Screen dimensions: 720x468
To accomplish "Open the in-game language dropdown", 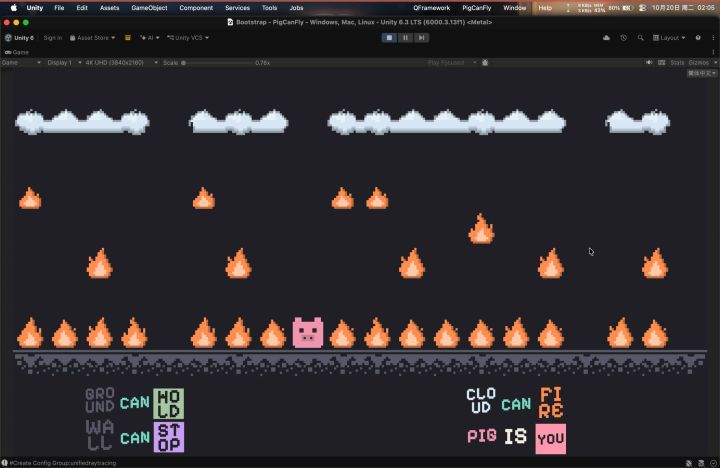I will click(702, 73).
